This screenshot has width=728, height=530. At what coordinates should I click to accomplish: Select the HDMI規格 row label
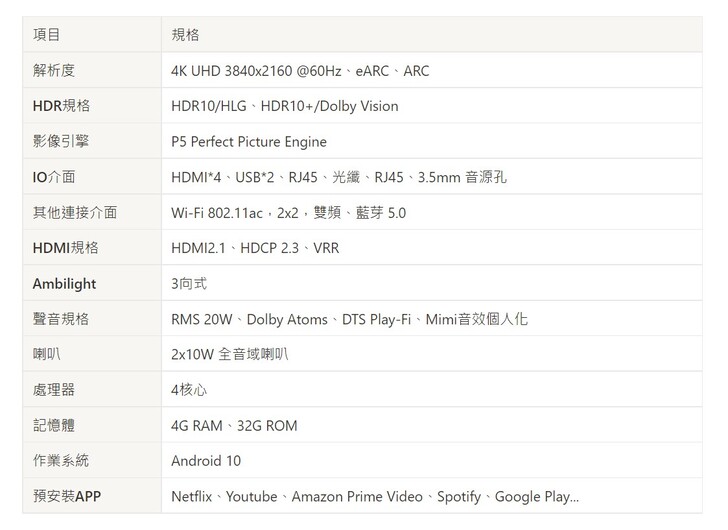tap(65, 248)
